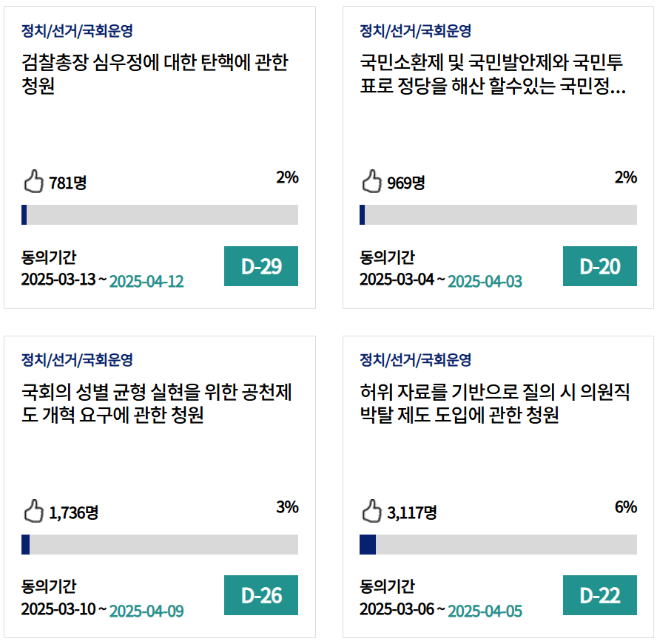Click the end date 2025-04-12

click(x=146, y=282)
